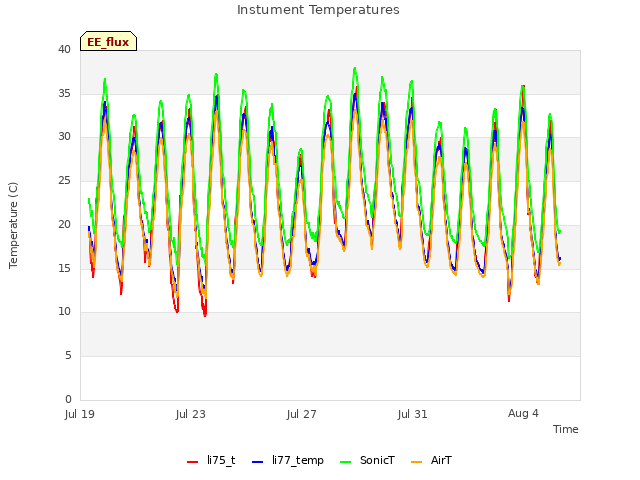
Task: Toggle the li77_temp series in legend
Action: point(288,460)
